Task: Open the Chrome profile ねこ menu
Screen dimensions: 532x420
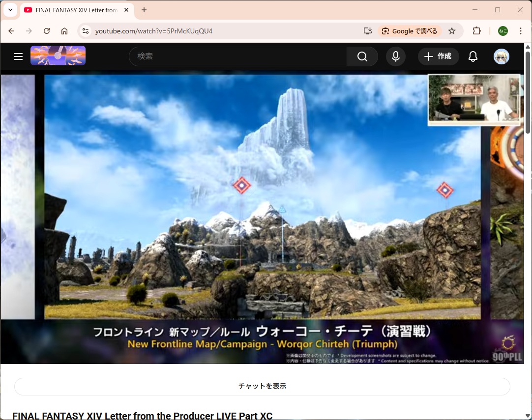Action: (502, 31)
